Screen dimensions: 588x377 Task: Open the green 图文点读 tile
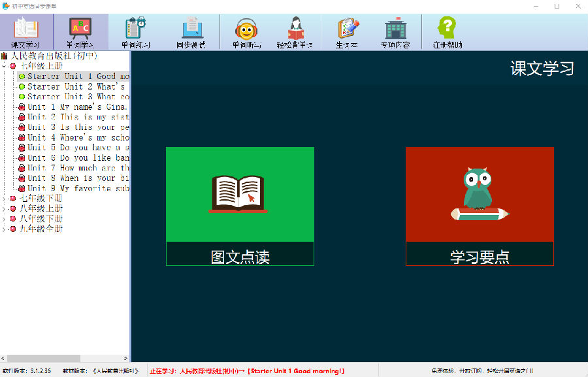tap(240, 206)
